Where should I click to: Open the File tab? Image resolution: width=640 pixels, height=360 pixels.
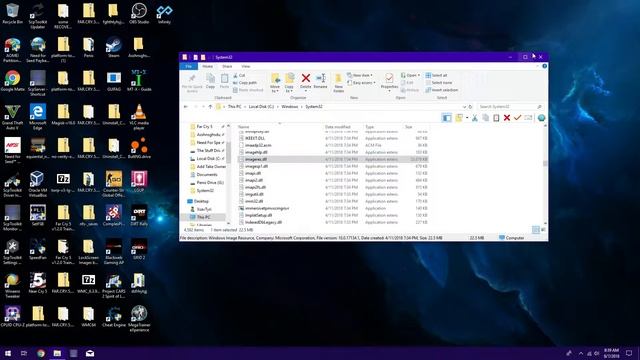(x=189, y=66)
